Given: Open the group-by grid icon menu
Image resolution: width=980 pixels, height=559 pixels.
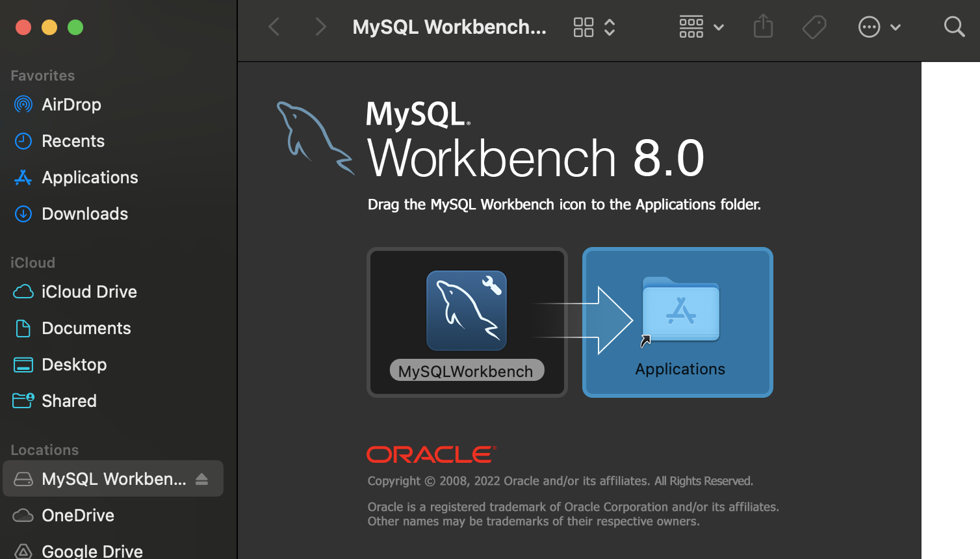Looking at the screenshot, I should [691, 27].
